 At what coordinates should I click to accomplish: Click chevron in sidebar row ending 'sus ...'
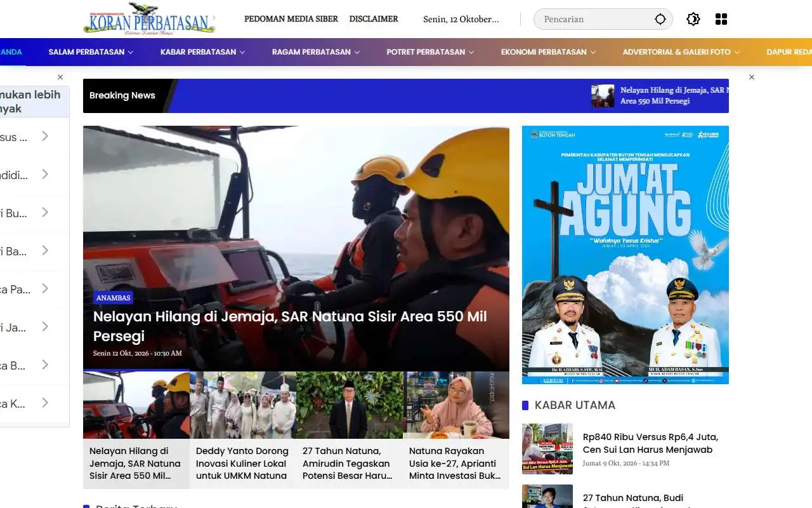point(45,136)
